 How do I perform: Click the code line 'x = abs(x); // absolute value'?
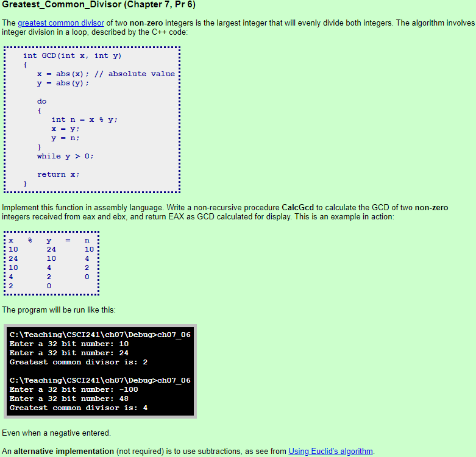(x=106, y=74)
